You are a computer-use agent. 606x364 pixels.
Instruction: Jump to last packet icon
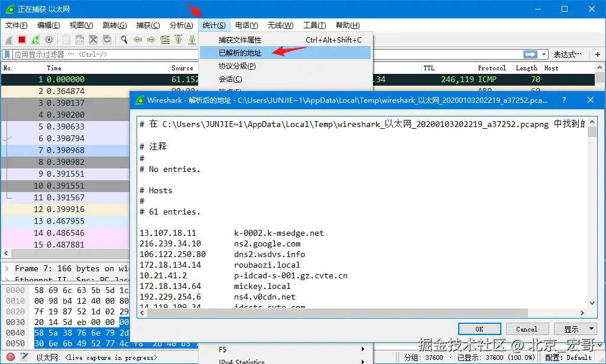click(192, 40)
